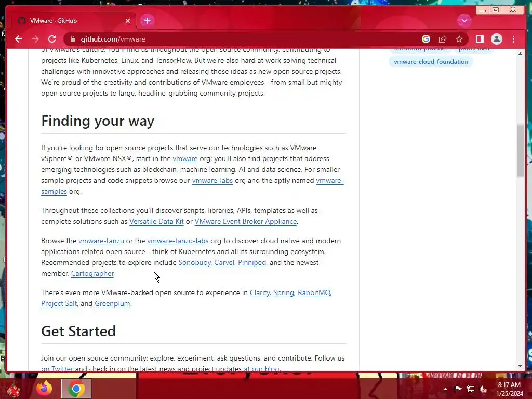Open the Cartographer link
Viewport: 532px width, 399px height.
[92, 273]
